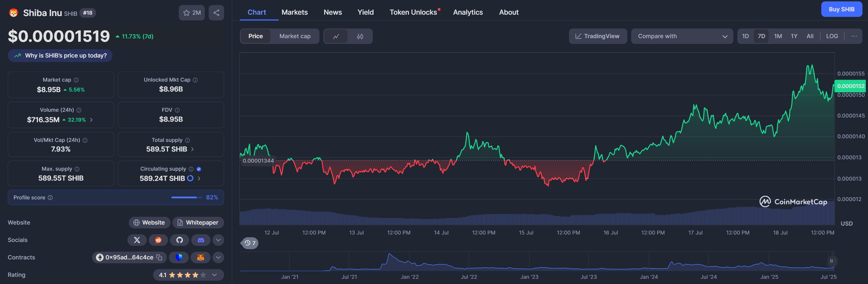The width and height of the screenshot is (868, 284).
Task: Click contract address 0x95ad...64c4ce
Action: (129, 257)
